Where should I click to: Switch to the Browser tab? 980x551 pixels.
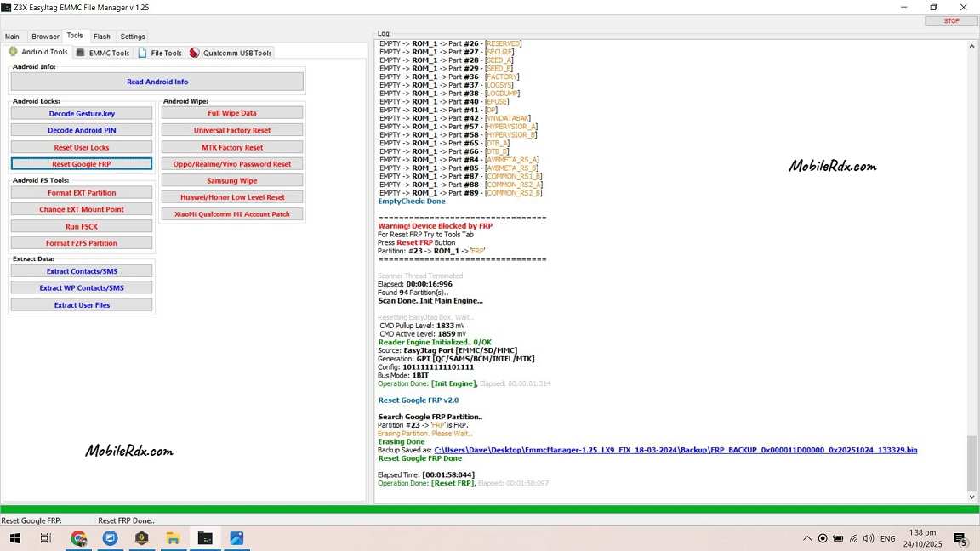click(x=45, y=37)
